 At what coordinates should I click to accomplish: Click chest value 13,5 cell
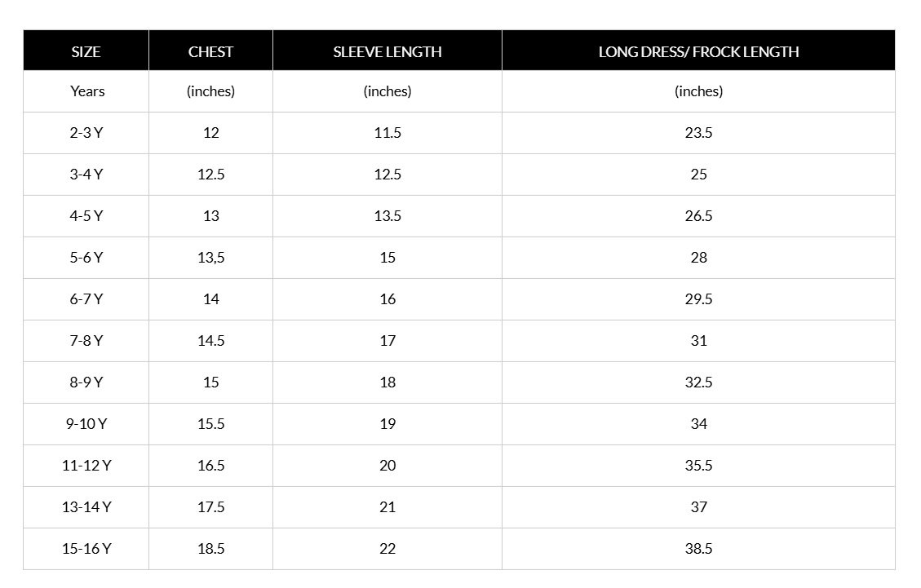coord(210,257)
